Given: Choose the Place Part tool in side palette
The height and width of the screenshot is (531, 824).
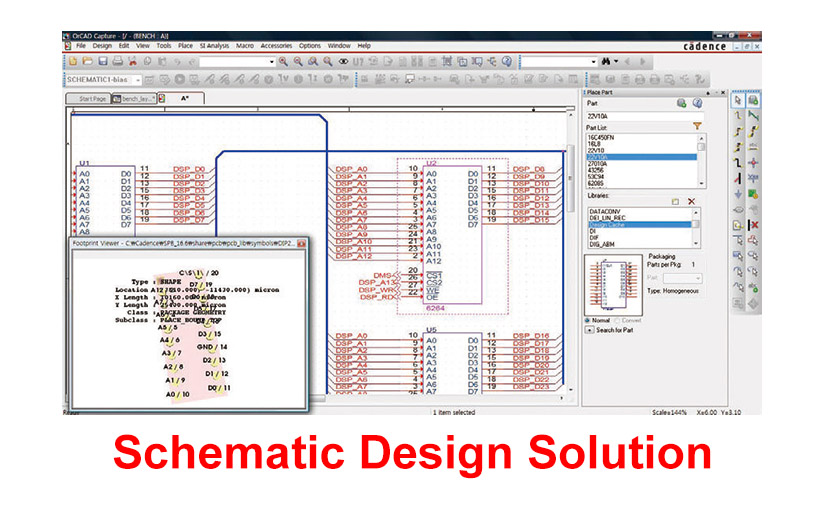Looking at the screenshot, I should click(753, 100).
